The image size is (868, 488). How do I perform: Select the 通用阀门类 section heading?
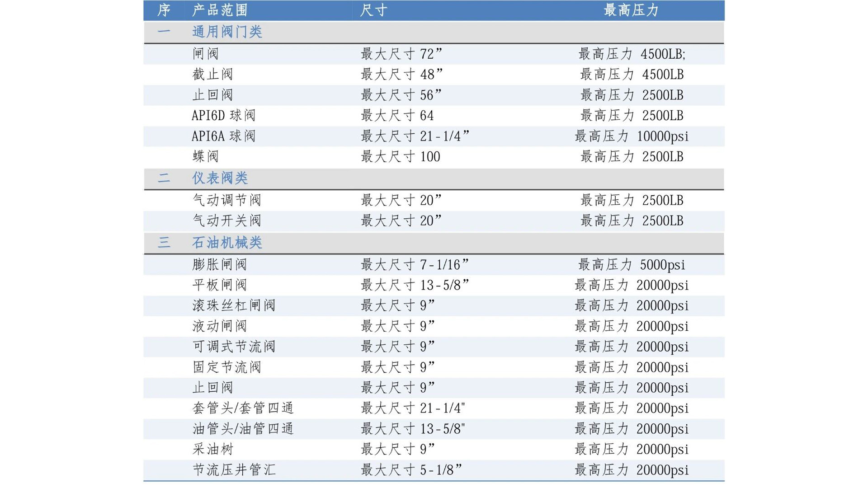(227, 32)
